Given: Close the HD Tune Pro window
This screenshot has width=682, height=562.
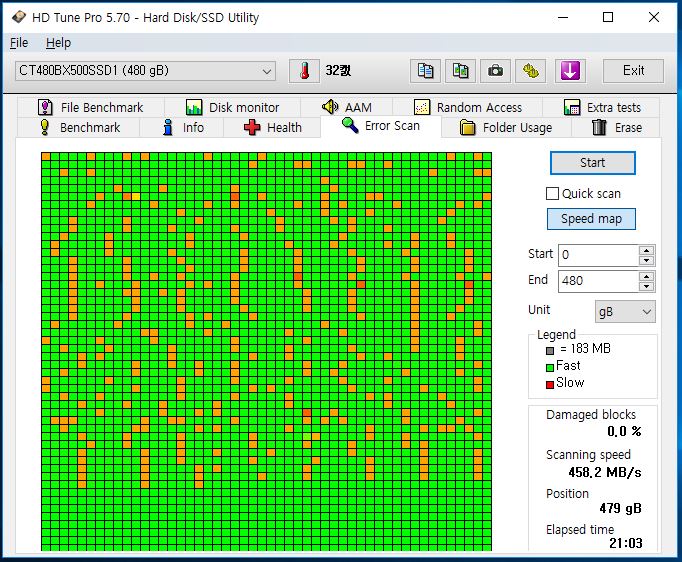Looking at the screenshot, I should click(x=654, y=17).
